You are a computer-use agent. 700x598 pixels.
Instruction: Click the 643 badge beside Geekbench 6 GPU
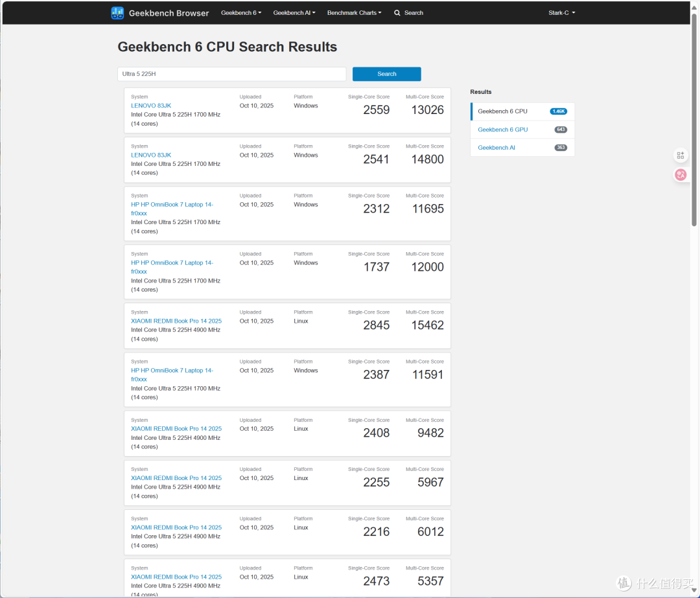[x=561, y=130]
